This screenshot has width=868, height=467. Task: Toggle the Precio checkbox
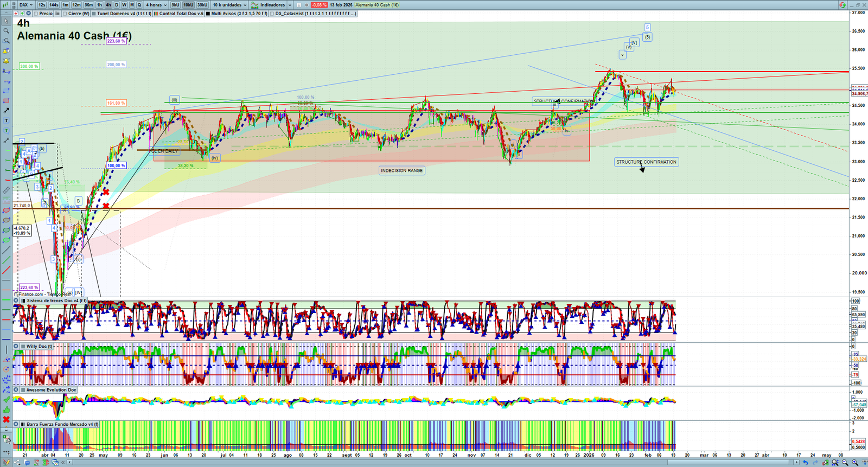coord(36,14)
